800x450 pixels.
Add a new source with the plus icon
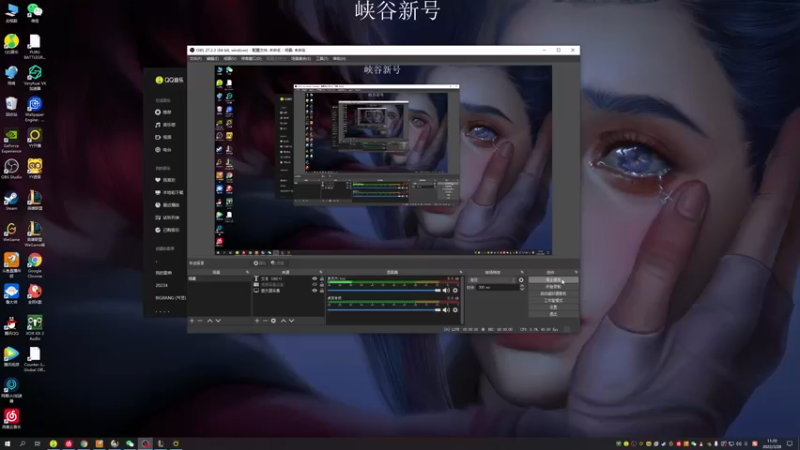click(x=257, y=321)
